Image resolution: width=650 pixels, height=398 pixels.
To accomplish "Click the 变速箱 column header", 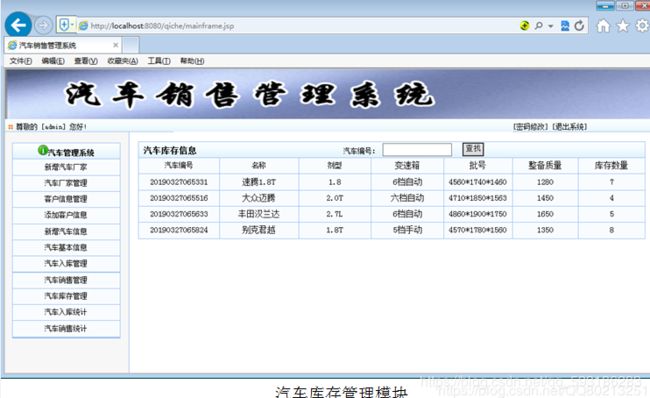I will 407,165.
